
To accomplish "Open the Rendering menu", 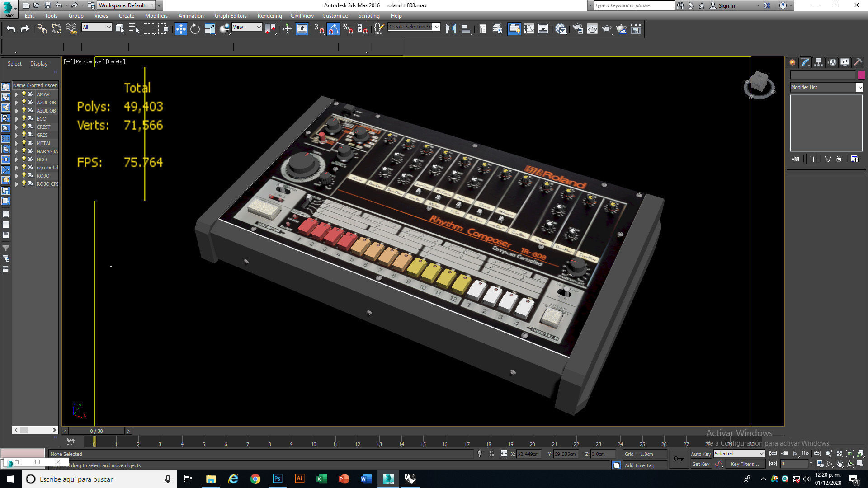I will click(x=269, y=15).
